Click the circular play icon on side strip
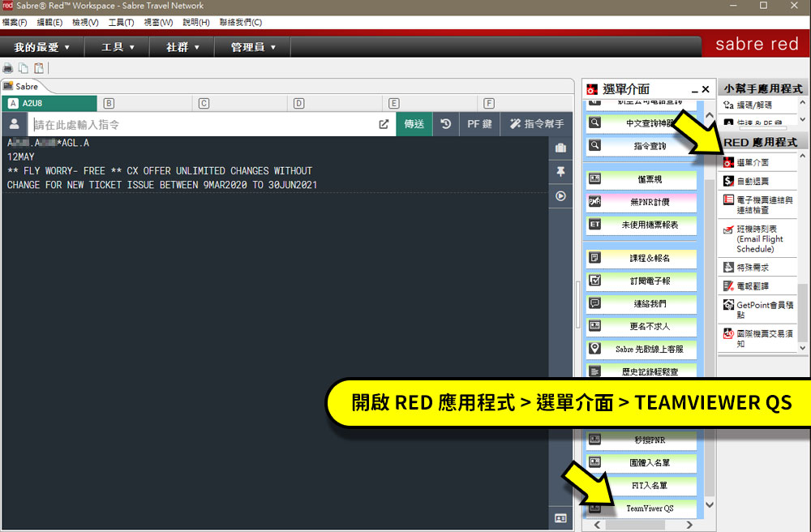This screenshot has width=811, height=532. pyautogui.click(x=560, y=196)
